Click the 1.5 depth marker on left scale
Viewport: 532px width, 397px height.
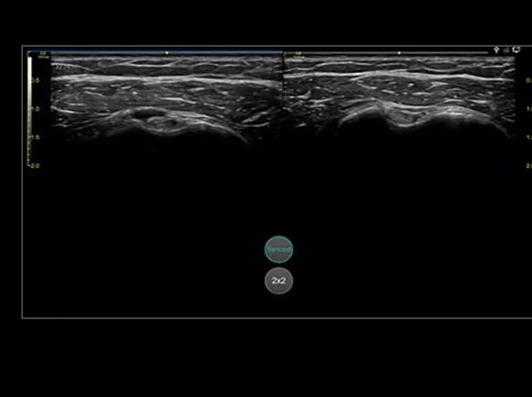[36, 137]
